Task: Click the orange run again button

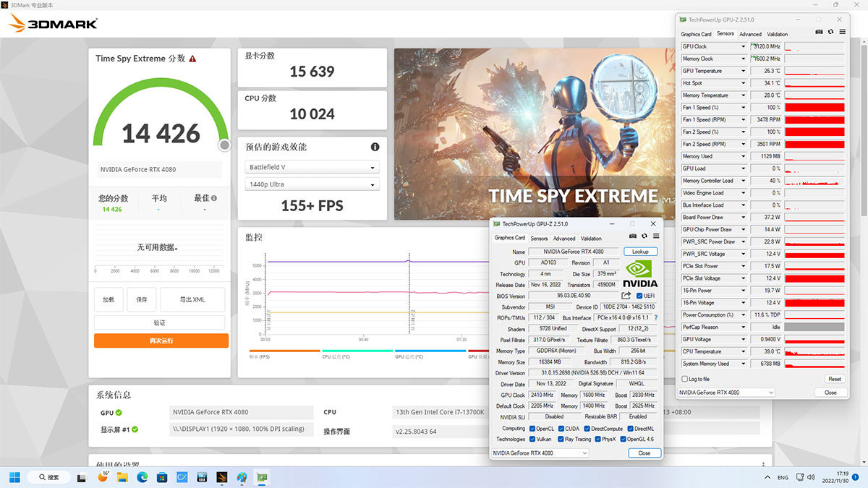Action: click(161, 341)
